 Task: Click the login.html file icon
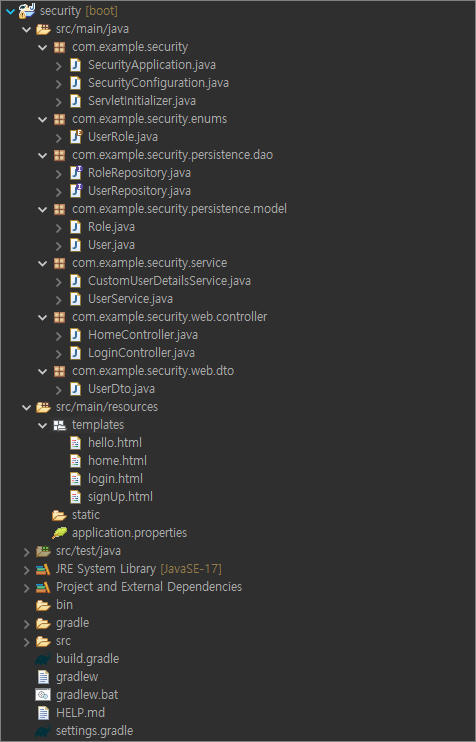pyautogui.click(x=75, y=478)
